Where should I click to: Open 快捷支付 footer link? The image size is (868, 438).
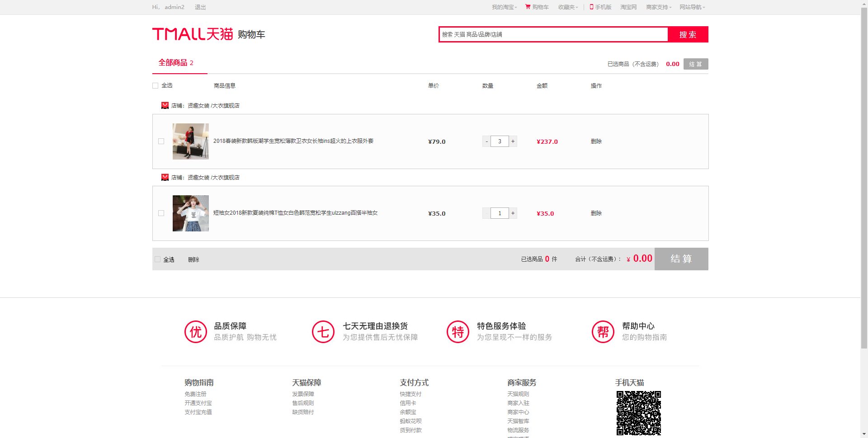(410, 394)
